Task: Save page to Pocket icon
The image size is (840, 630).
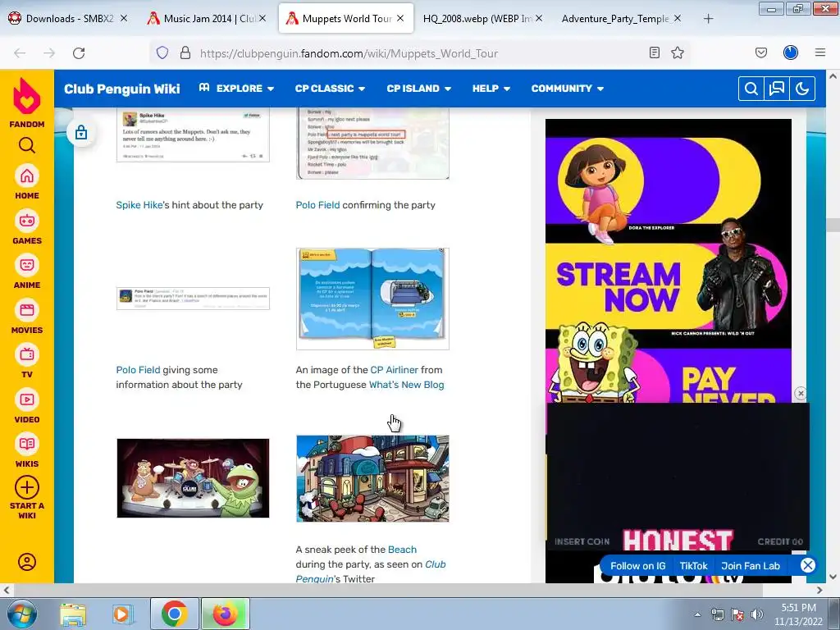Action: (x=761, y=52)
